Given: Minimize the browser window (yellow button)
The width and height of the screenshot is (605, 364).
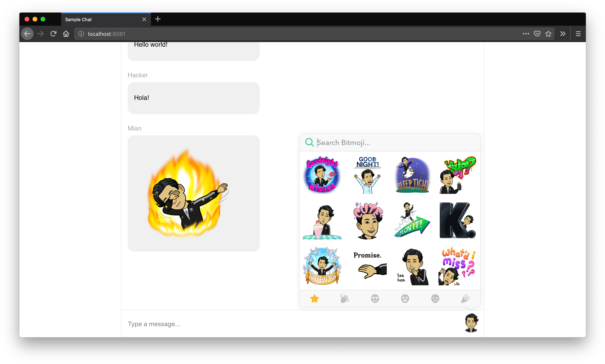Looking at the screenshot, I should [x=35, y=19].
